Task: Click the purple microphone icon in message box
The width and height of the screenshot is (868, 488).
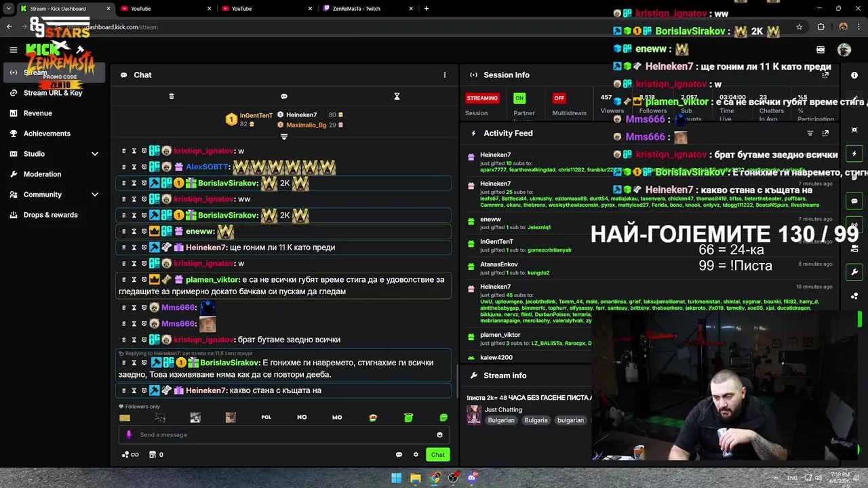Action: tap(129, 434)
